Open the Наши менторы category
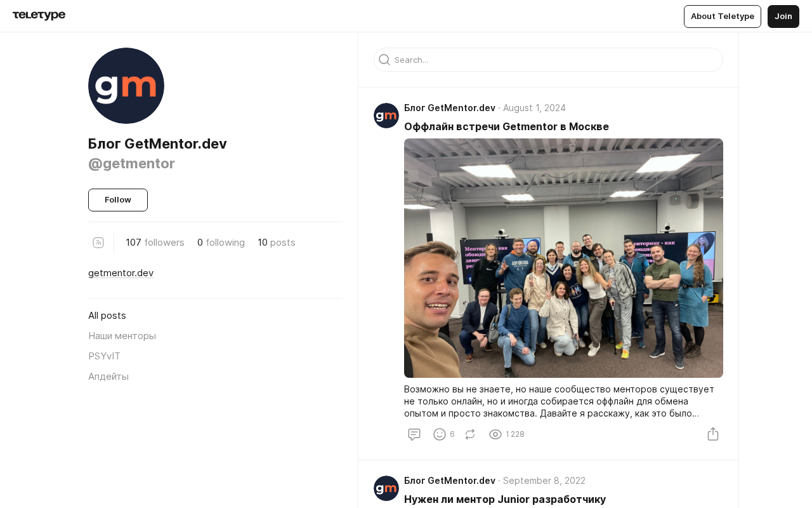 [122, 336]
